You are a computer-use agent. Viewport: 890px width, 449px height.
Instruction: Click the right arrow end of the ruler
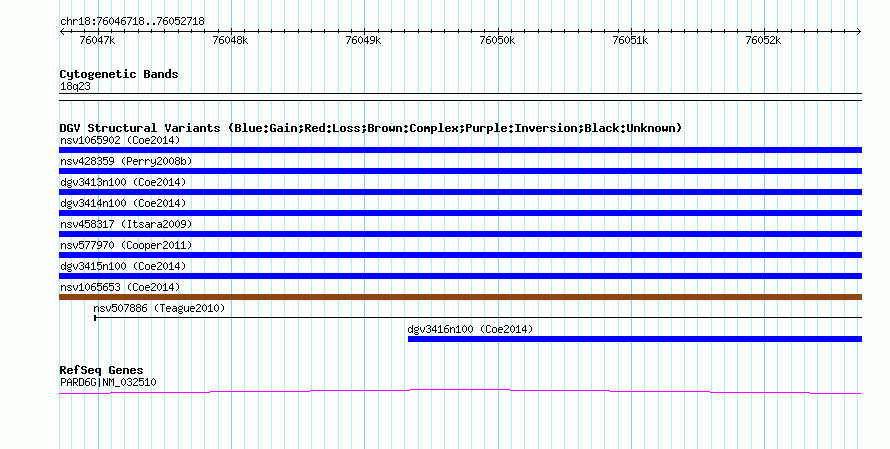tap(859, 32)
